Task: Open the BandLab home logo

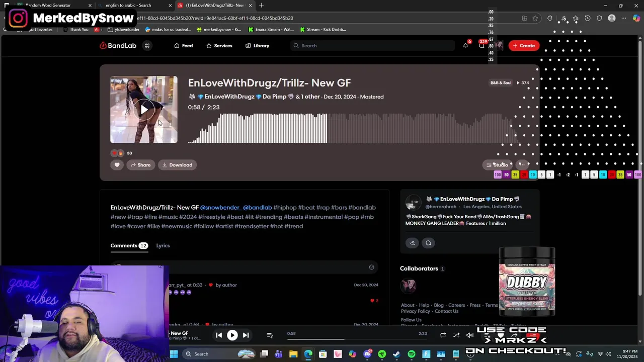Action: (118, 45)
